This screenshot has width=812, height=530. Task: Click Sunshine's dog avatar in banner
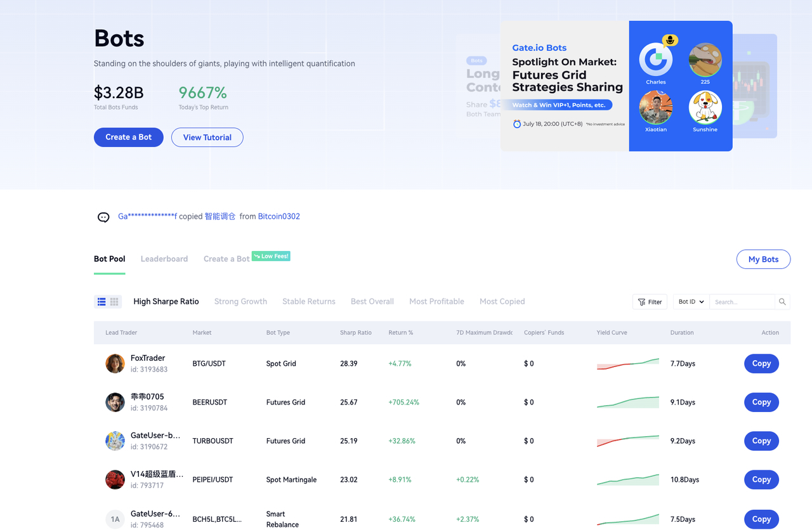point(705,107)
